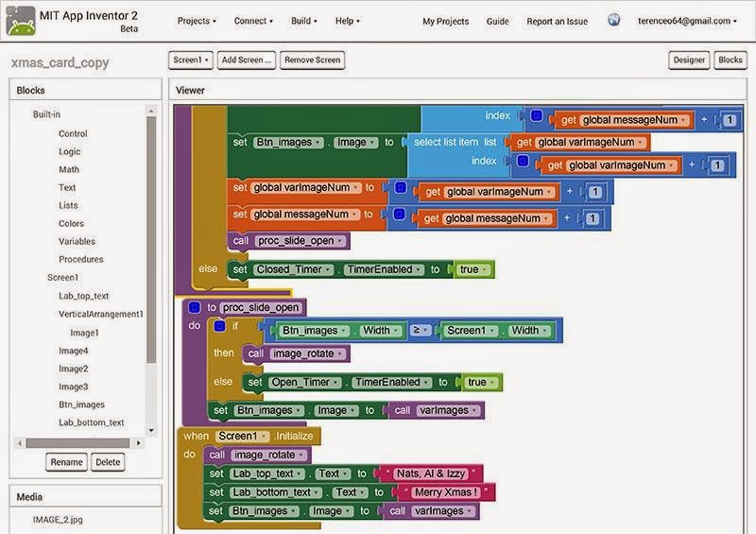Screen dimensions: 756x534
Task: Click the MIT App Inventor android logo
Action: point(21,21)
